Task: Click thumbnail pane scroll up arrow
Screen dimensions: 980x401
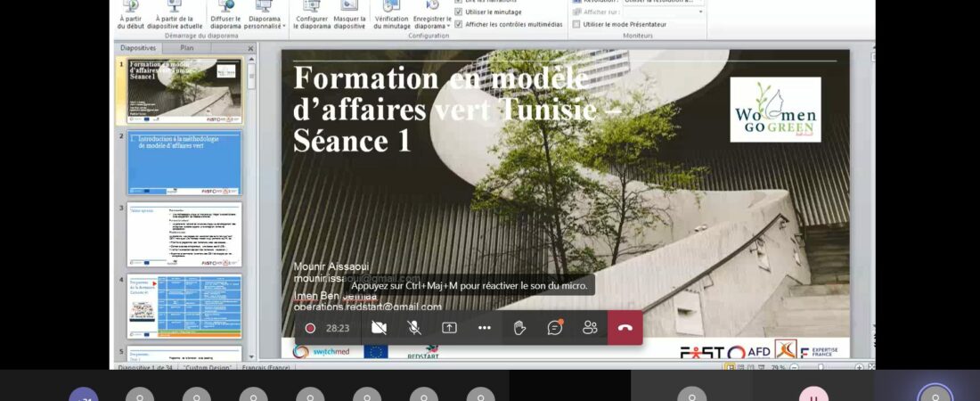Action: click(251, 59)
